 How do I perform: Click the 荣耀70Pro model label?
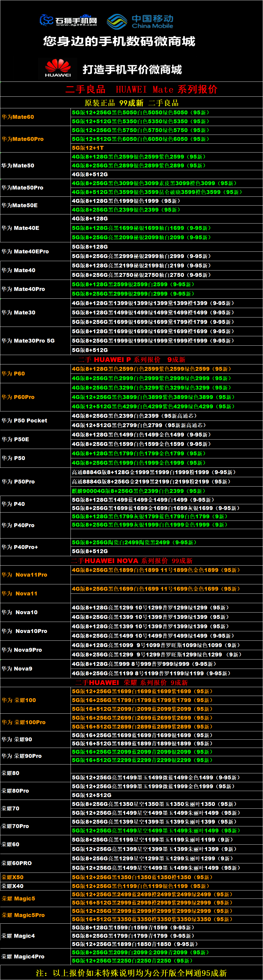tap(15, 826)
